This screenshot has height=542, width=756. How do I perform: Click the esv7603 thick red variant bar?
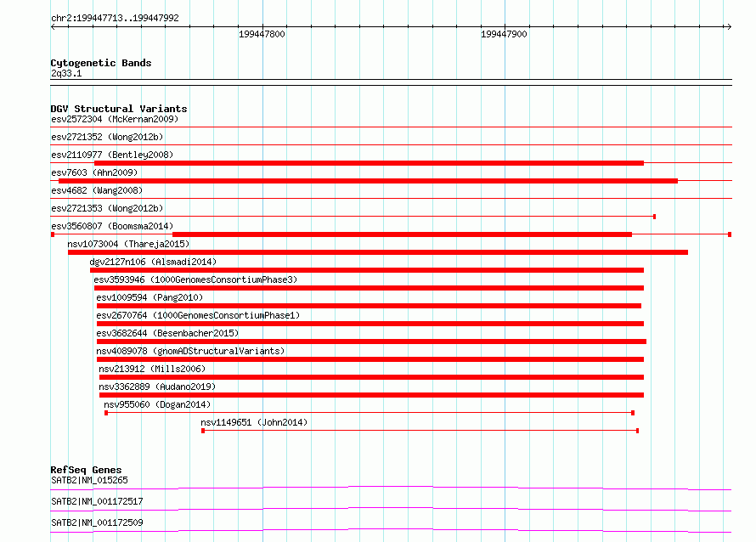click(368, 181)
